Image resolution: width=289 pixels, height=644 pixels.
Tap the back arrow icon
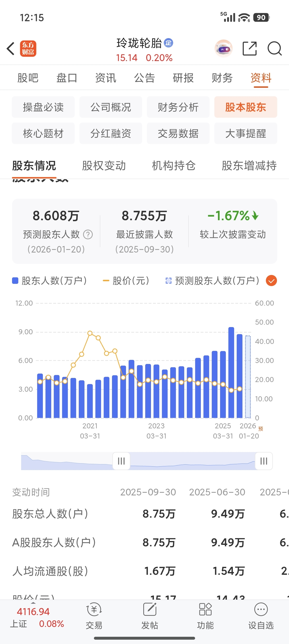pos(11,48)
